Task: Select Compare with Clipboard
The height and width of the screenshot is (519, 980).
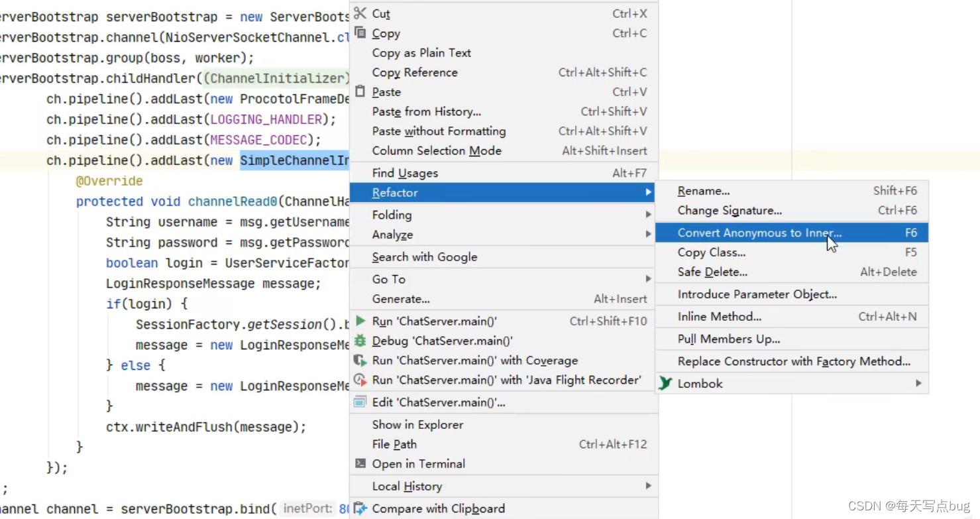Action: (504, 508)
